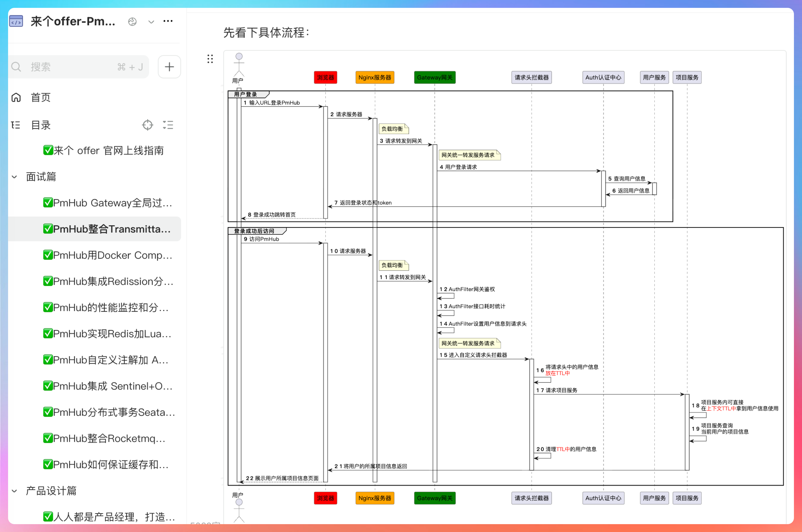802x532 pixels.
Task: Click the collapse-all outline icon
Action: point(168,125)
